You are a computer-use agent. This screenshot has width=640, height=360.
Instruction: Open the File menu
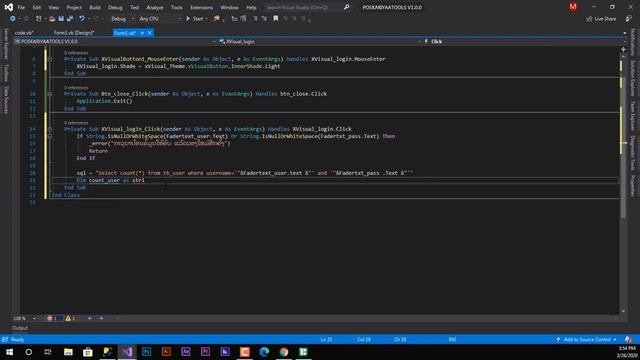pyautogui.click(x=21, y=7)
